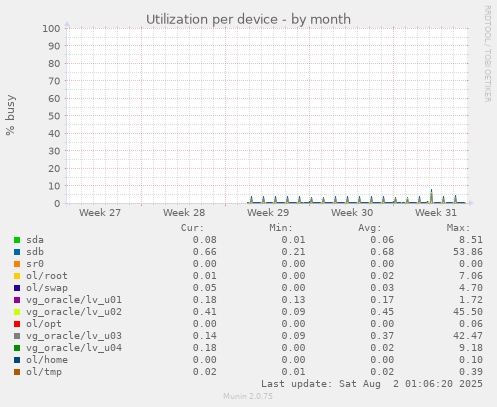Click lv_u04 max value 9.18
497x407 pixels.
click(471, 348)
